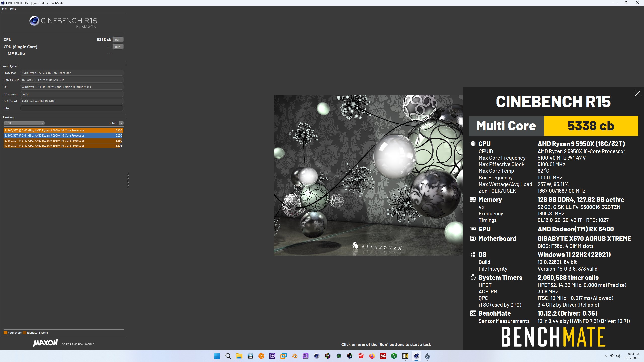Open BenchMate (BM) from taskbar
644x362 pixels.
405,356
